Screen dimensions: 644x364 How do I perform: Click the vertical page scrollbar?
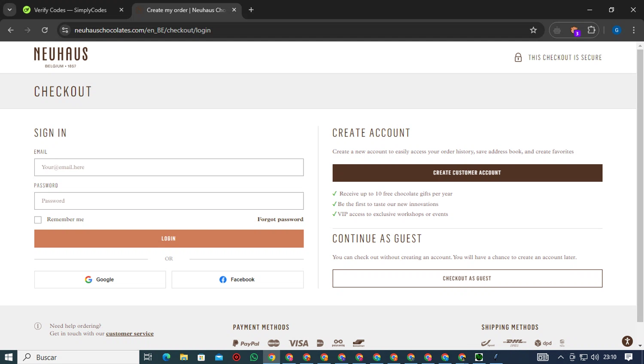pos(640,185)
